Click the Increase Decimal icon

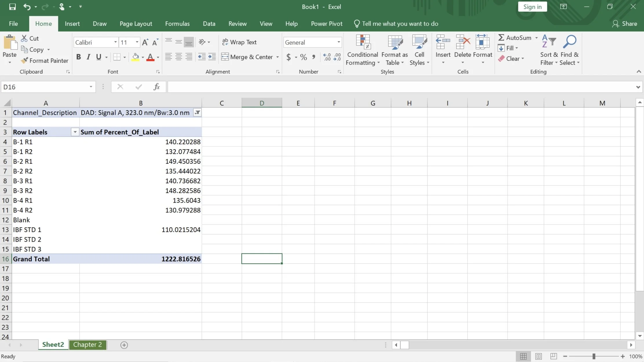click(x=327, y=57)
